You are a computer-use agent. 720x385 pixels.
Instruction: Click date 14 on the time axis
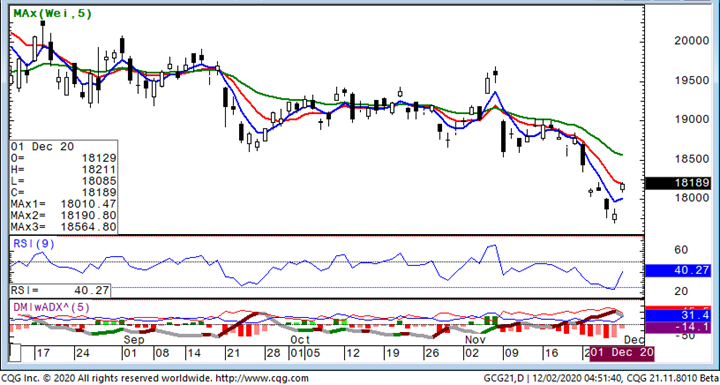pyautogui.click(x=194, y=354)
